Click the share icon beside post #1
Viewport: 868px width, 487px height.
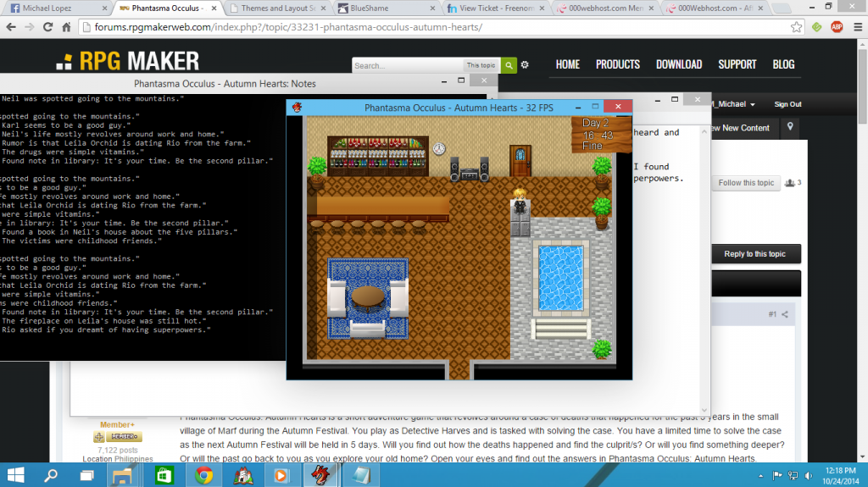tap(785, 315)
